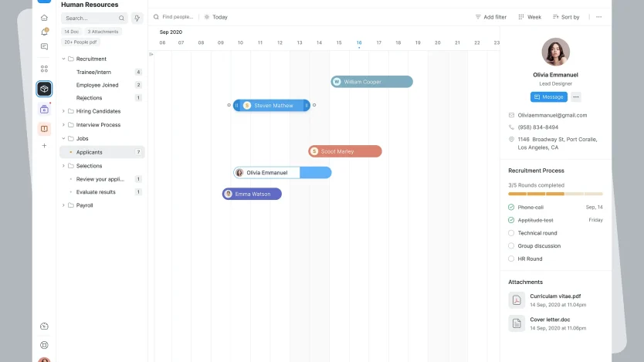Screen dimensions: 644x362
Task: Click the timeline collapse handle icon
Action: pyautogui.click(x=151, y=54)
